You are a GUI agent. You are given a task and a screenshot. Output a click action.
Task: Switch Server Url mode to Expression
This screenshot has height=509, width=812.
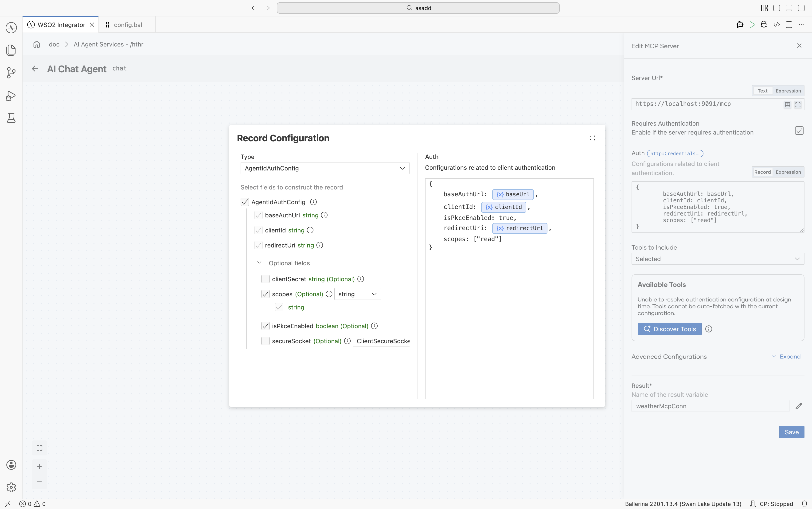coord(788,91)
